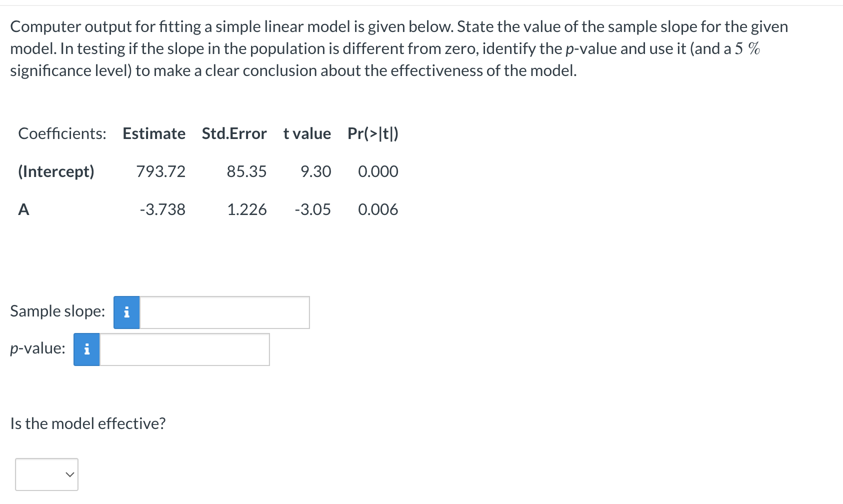Click the row labeled A
This screenshot has width=843, height=504.
coord(23,209)
